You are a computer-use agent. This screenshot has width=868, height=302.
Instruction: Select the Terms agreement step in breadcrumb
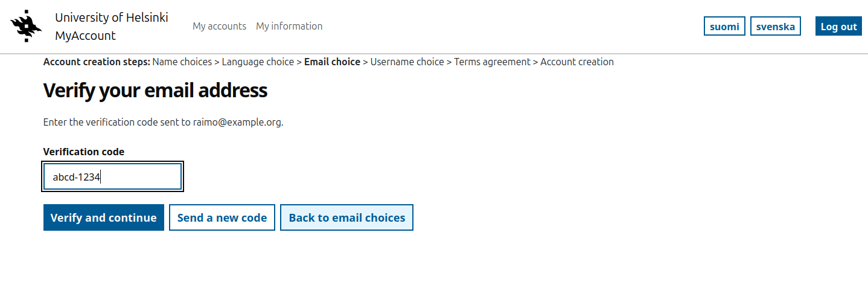492,62
